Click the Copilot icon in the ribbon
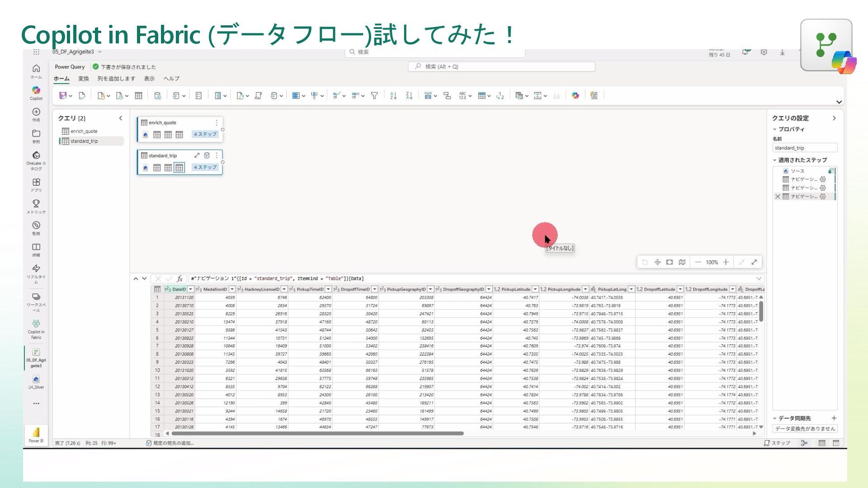The height and width of the screenshot is (488, 868). point(575,95)
